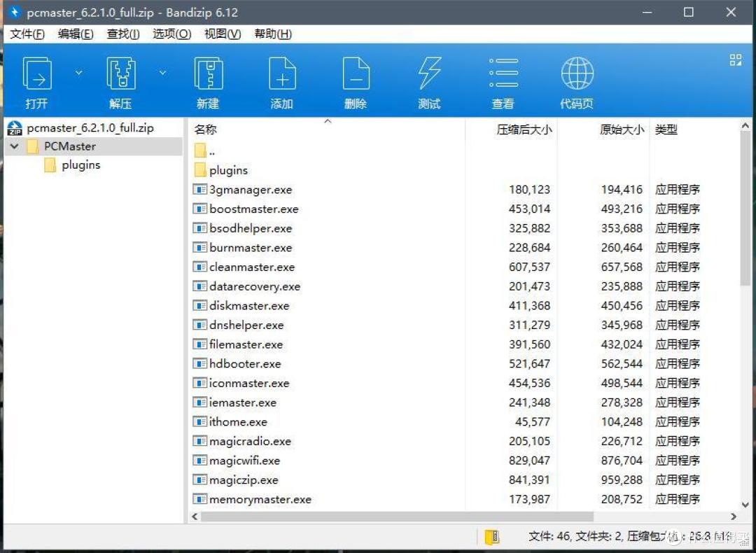Click the archive icon in status bar
756x553 pixels.
click(492, 537)
